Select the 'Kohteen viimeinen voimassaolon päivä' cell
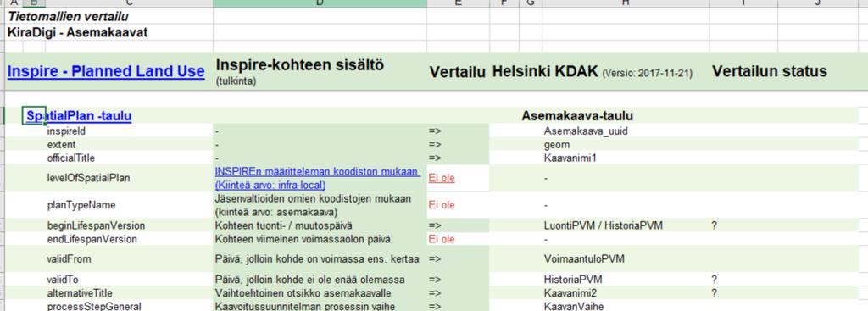 [x=303, y=239]
